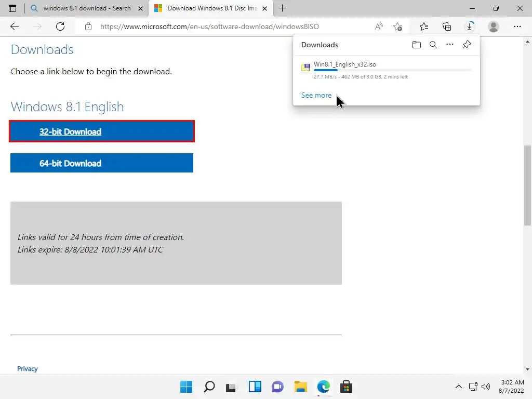Click the page vertical scrollbar thumb
The width and height of the screenshot is (532, 399).
[527, 185]
